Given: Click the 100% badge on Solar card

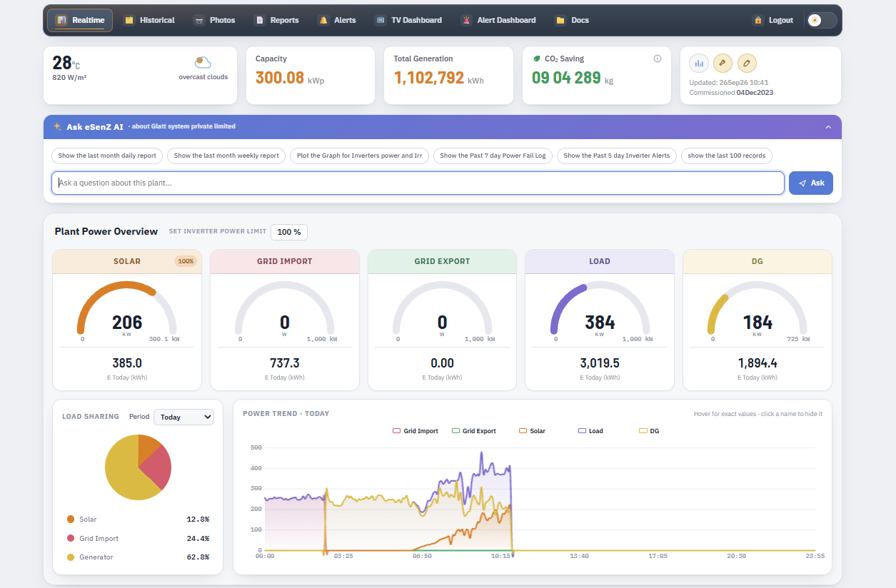Looking at the screenshot, I should [186, 261].
